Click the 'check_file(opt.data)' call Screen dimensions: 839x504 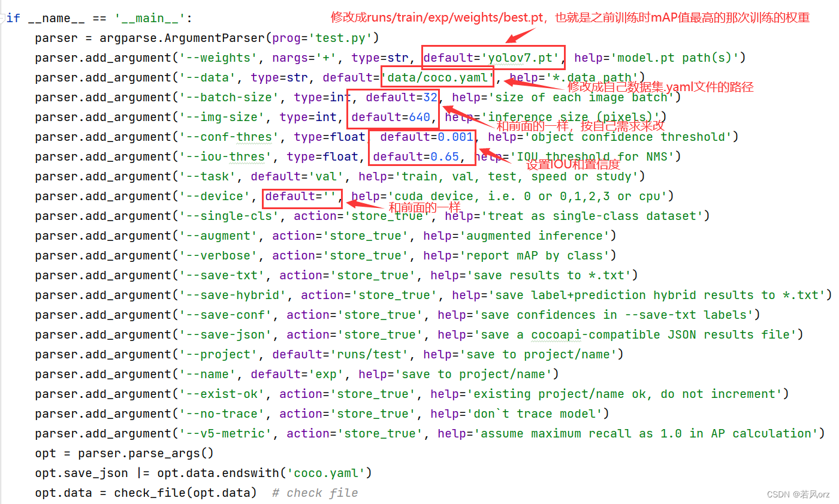[x=185, y=493]
